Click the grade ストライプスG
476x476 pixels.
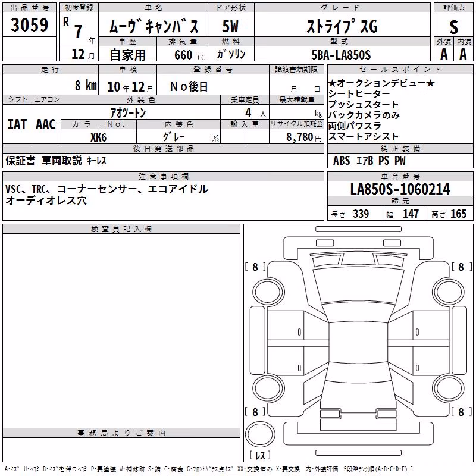pyautogui.click(x=342, y=26)
